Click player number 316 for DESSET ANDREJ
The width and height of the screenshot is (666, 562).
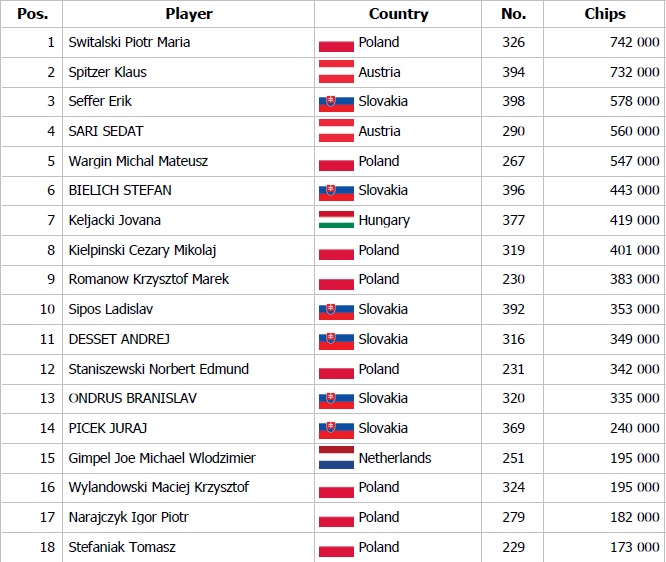click(513, 339)
